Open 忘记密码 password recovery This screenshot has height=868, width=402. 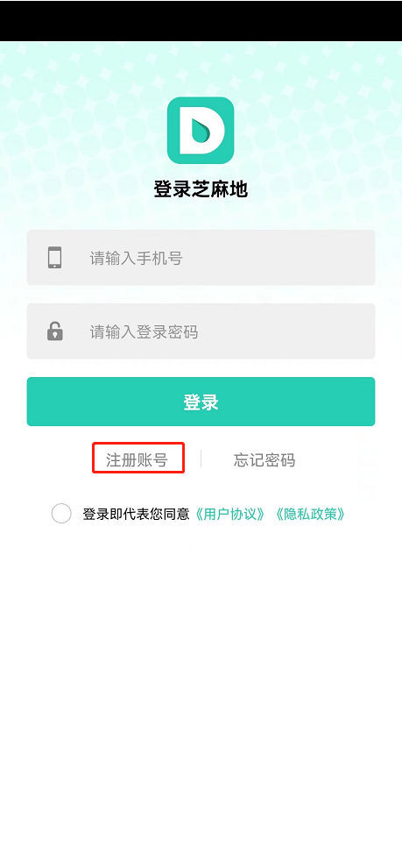(264, 460)
